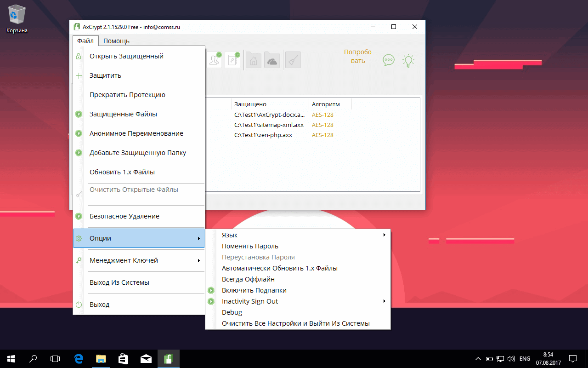The width and height of the screenshot is (588, 368).
Task: Toggle the Debug option
Action: coord(298,312)
